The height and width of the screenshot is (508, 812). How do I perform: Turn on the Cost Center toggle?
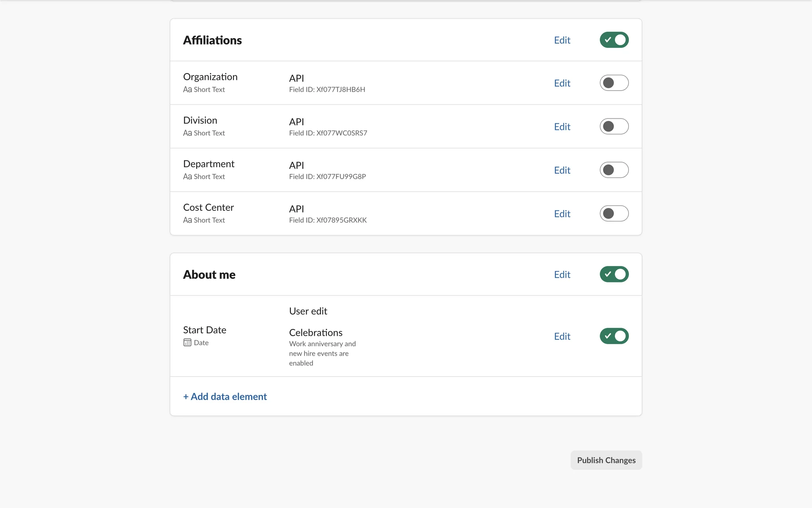pyautogui.click(x=614, y=214)
